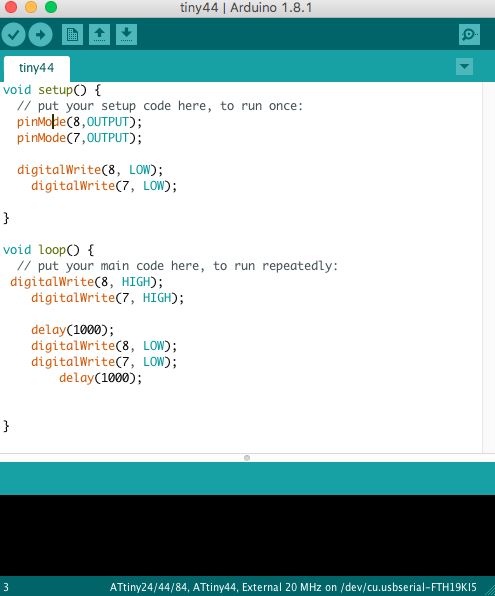Click the black console output area
This screenshot has width=495, height=596.
click(x=248, y=535)
